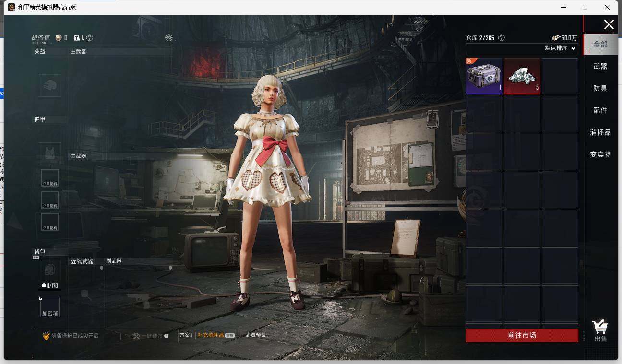
Task: Click the helmet equipment slot icon
Action: click(50, 85)
